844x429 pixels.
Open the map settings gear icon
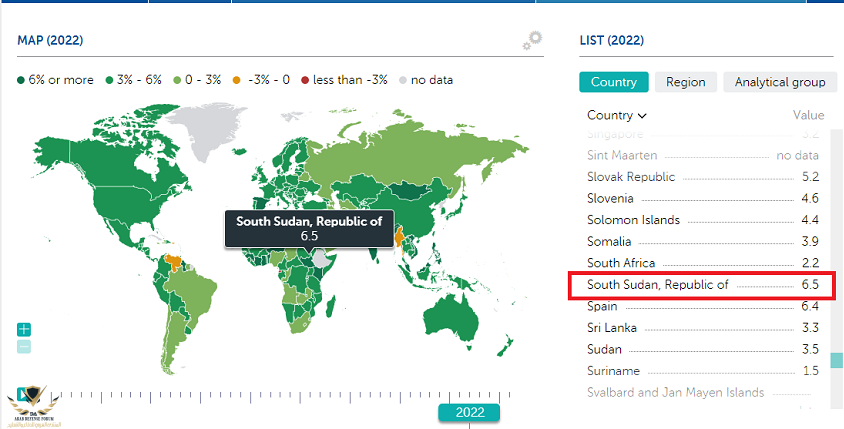pyautogui.click(x=531, y=41)
